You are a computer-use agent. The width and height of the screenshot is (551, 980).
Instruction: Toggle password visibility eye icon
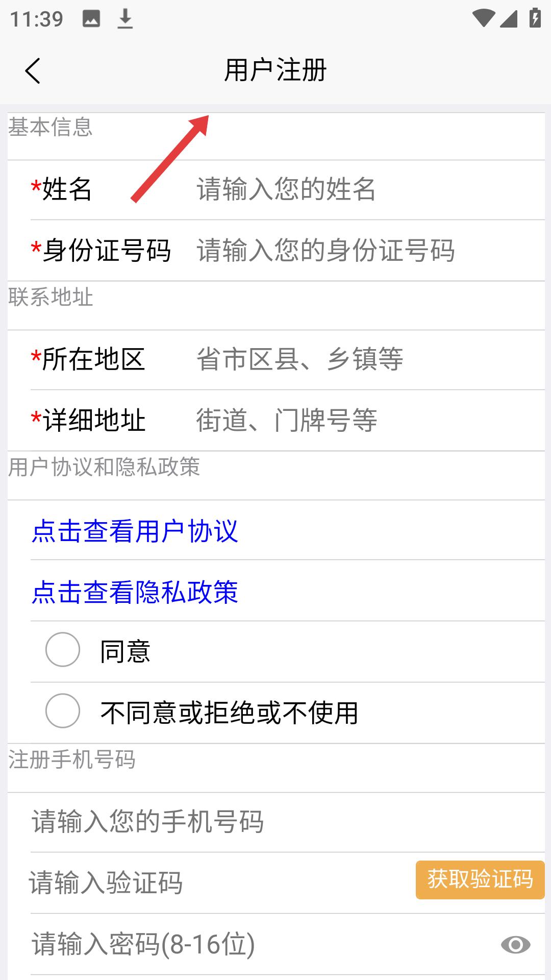[515, 945]
